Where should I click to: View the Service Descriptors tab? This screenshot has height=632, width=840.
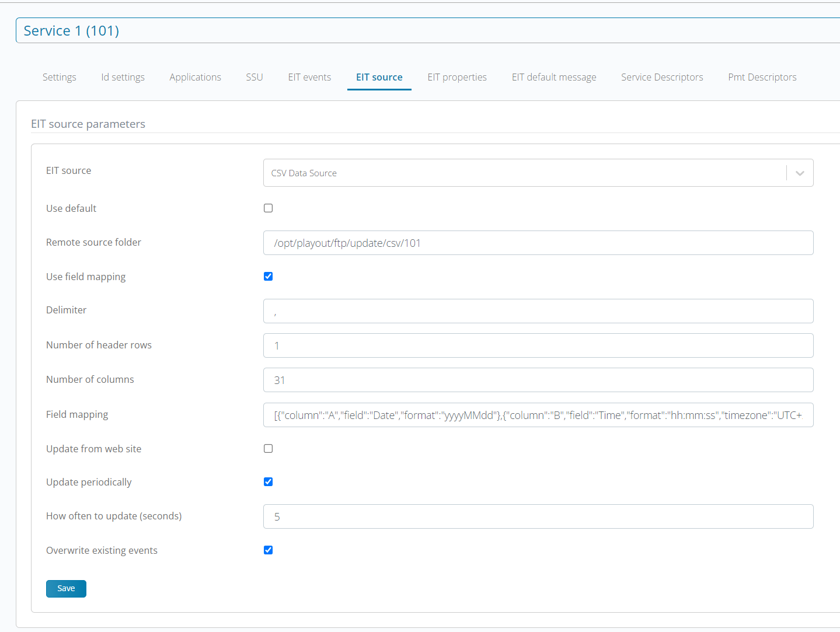pyautogui.click(x=662, y=77)
